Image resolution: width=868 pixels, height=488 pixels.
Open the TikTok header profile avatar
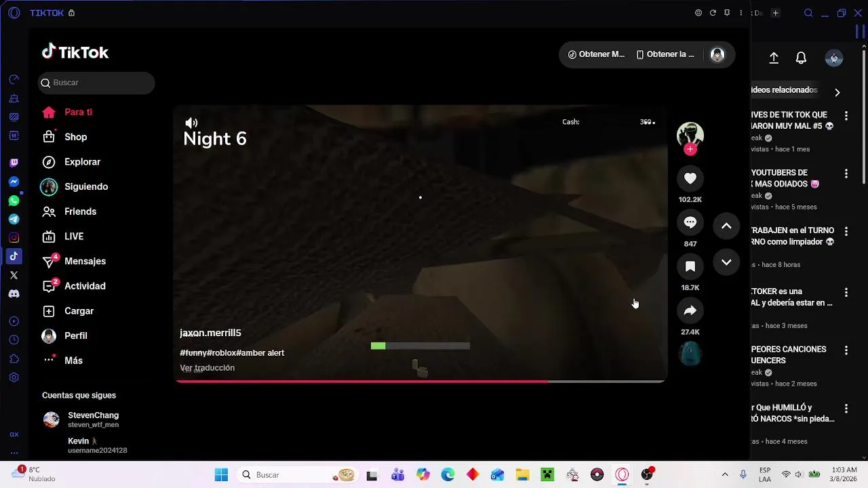tap(717, 55)
